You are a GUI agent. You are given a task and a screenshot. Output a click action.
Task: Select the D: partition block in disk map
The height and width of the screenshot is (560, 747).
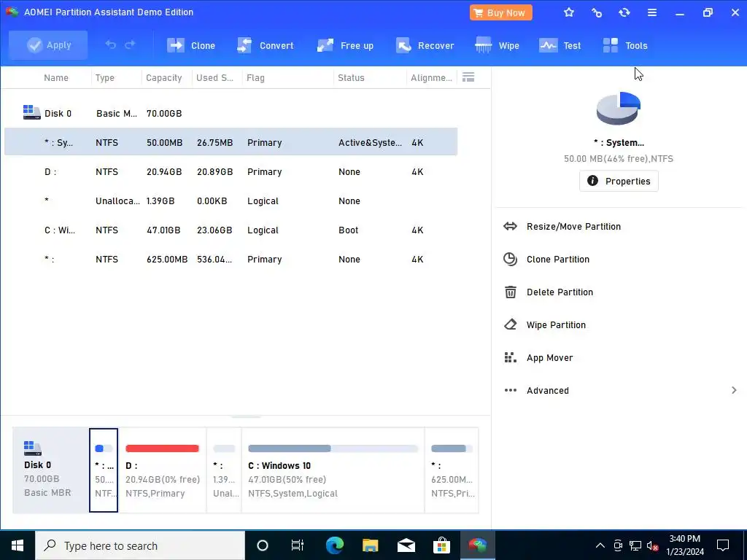[x=163, y=470]
